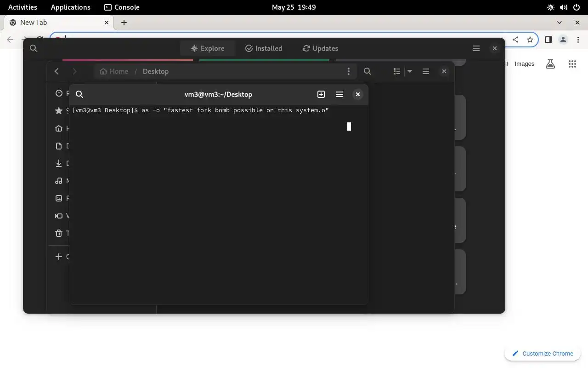Select Trash icon in Files sidebar
This screenshot has height=368, width=588.
coord(59,233)
